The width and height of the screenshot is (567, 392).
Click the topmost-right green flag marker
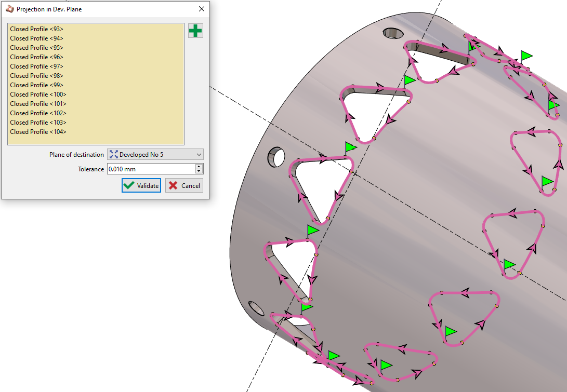[x=526, y=56]
